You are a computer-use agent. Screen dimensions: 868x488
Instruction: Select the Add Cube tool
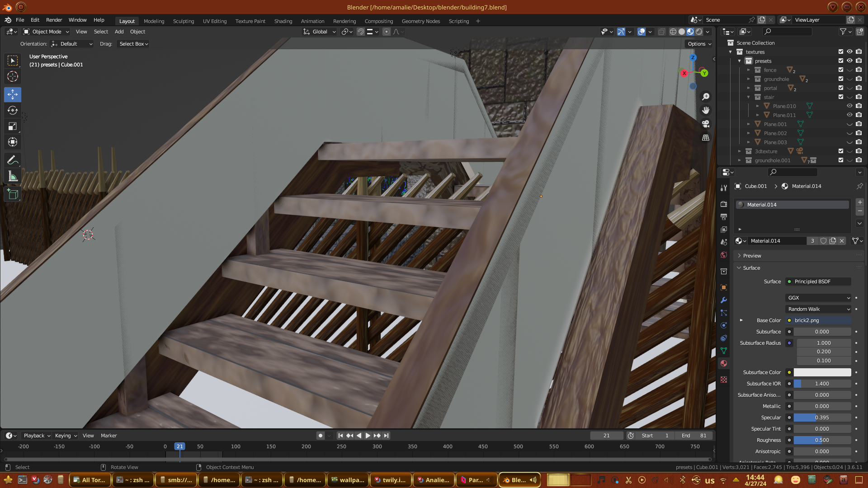coord(13,195)
